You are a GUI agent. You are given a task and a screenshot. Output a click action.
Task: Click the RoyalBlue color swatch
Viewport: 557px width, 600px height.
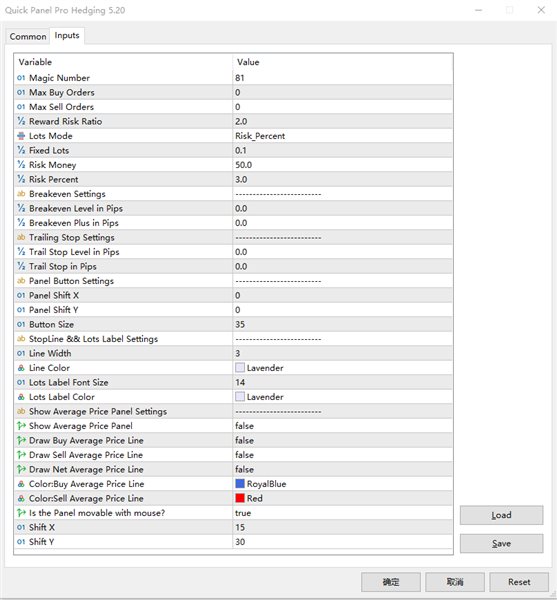[x=240, y=484]
